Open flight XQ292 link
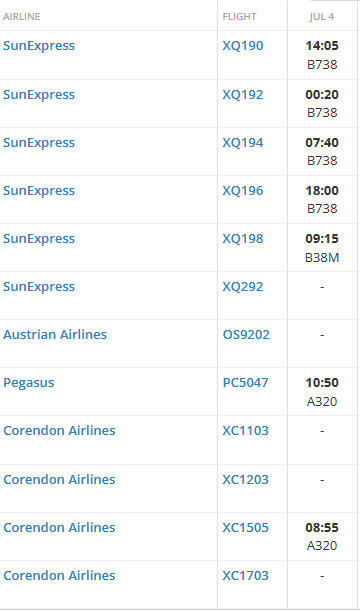The height and width of the screenshot is (611, 360). [243, 286]
